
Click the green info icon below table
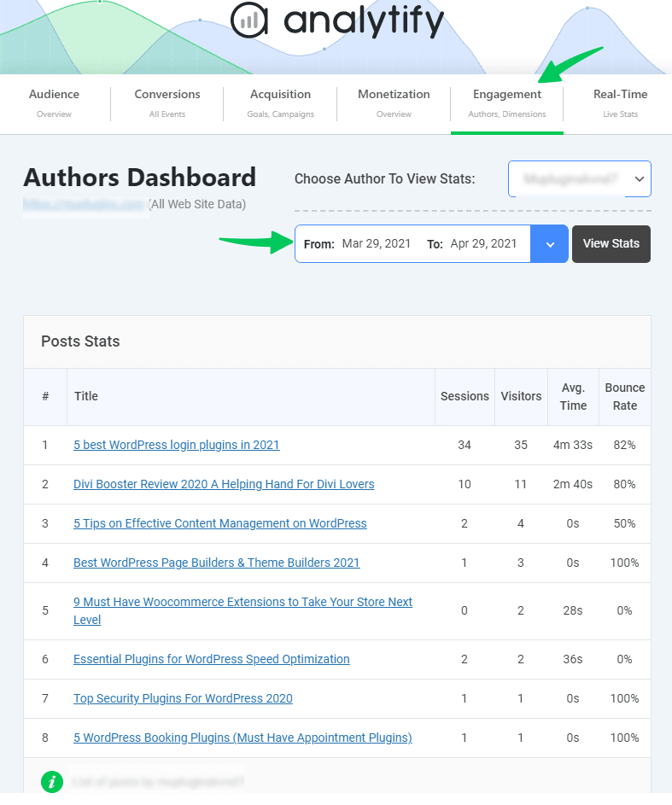point(52,782)
